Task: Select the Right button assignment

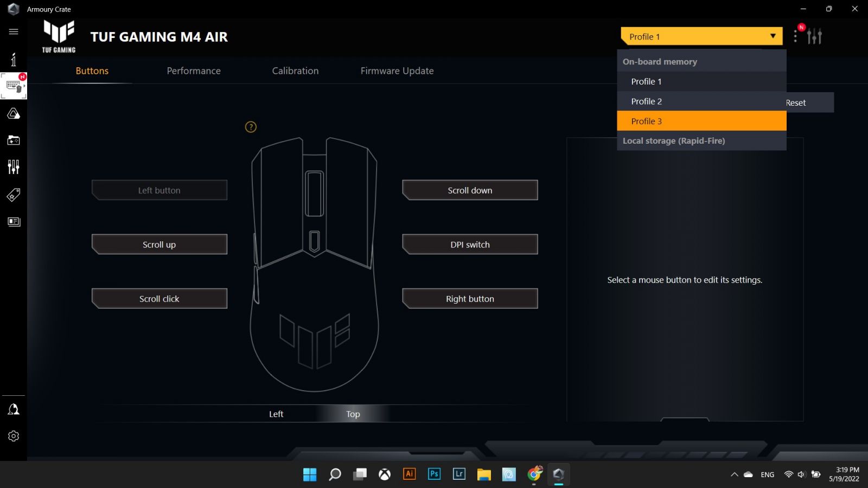Action: (470, 299)
